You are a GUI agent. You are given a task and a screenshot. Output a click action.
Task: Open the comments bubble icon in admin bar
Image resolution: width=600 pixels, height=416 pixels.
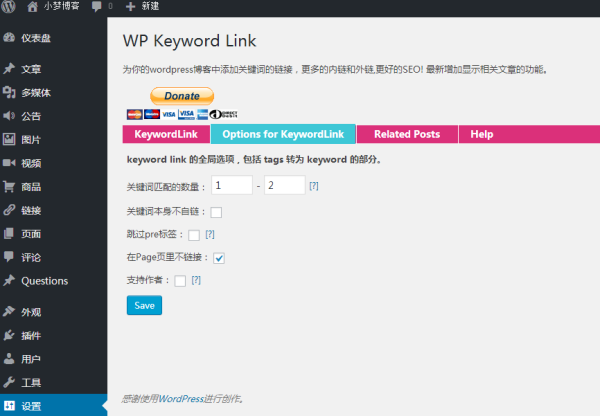click(x=97, y=7)
